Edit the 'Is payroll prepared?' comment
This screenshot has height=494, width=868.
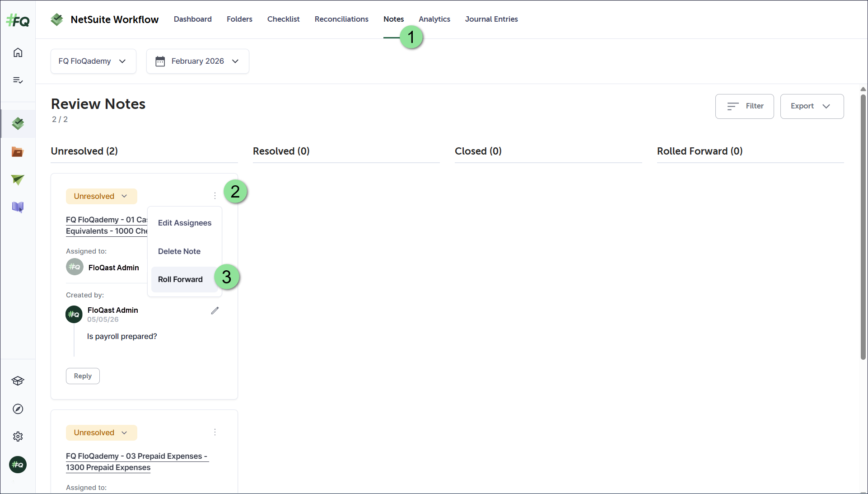tap(215, 311)
